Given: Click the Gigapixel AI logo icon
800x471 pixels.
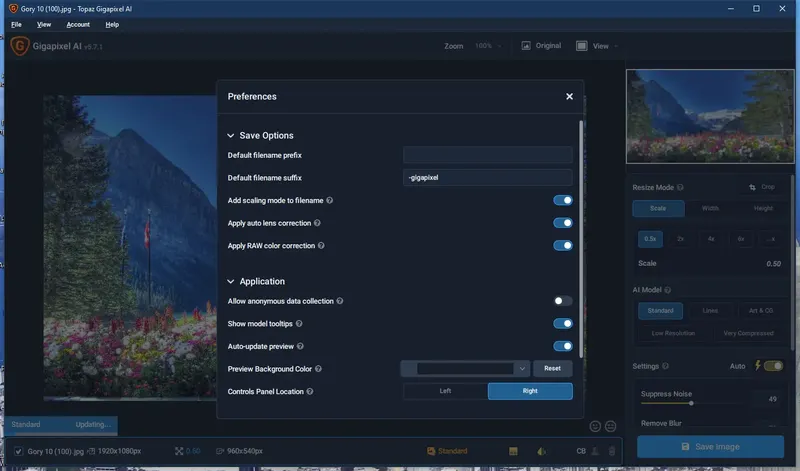Looking at the screenshot, I should 19,46.
